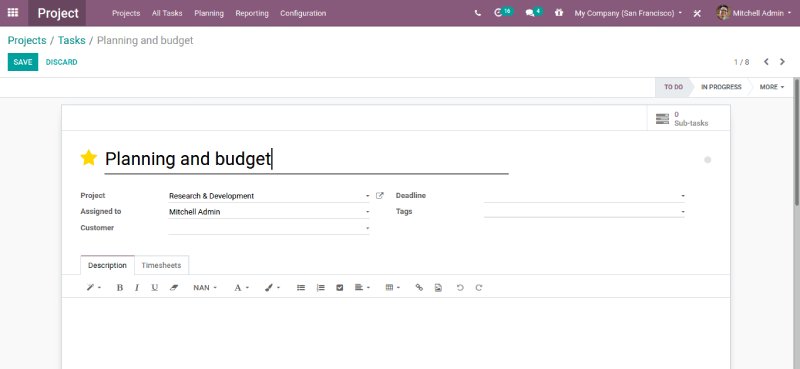800x369 pixels.
Task: Open Research & Development external link icon
Action: click(380, 195)
